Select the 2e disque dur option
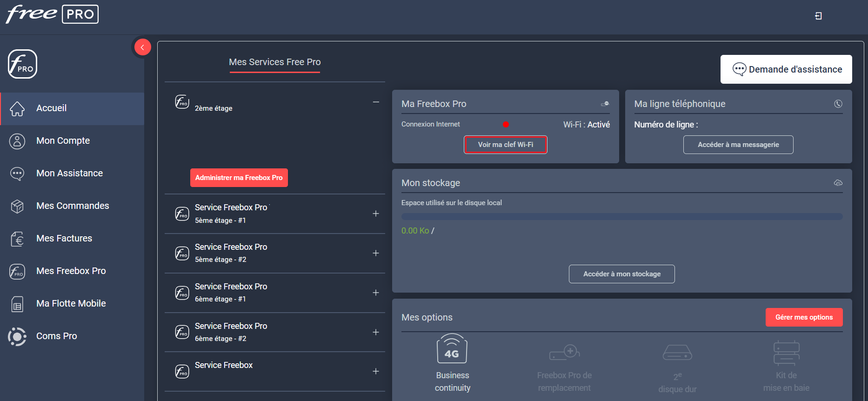The image size is (868, 401). point(677,369)
